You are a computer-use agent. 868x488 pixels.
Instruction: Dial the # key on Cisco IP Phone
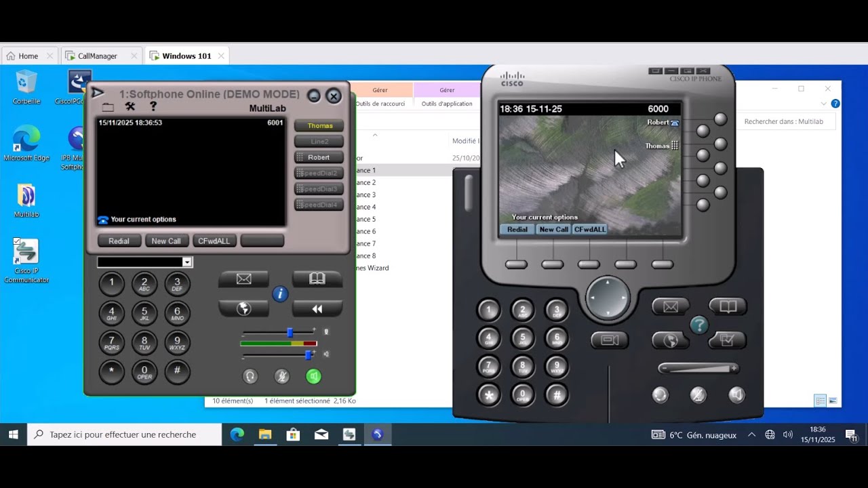[557, 394]
